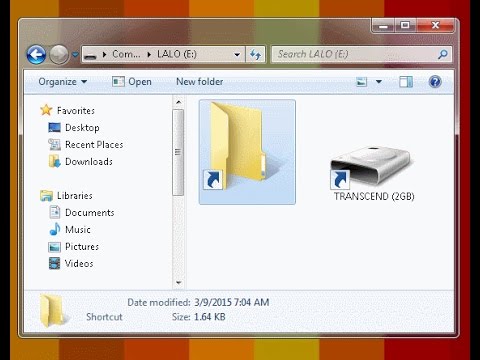This screenshot has width=480, height=360.
Task: Click the Shortcut type label
Action: pyautogui.click(x=104, y=317)
